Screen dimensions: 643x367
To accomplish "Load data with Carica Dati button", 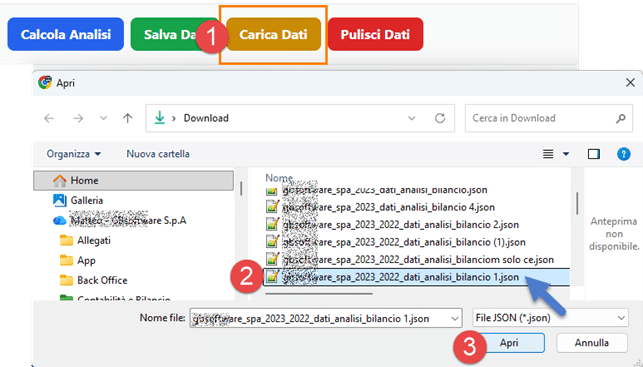I will click(274, 34).
